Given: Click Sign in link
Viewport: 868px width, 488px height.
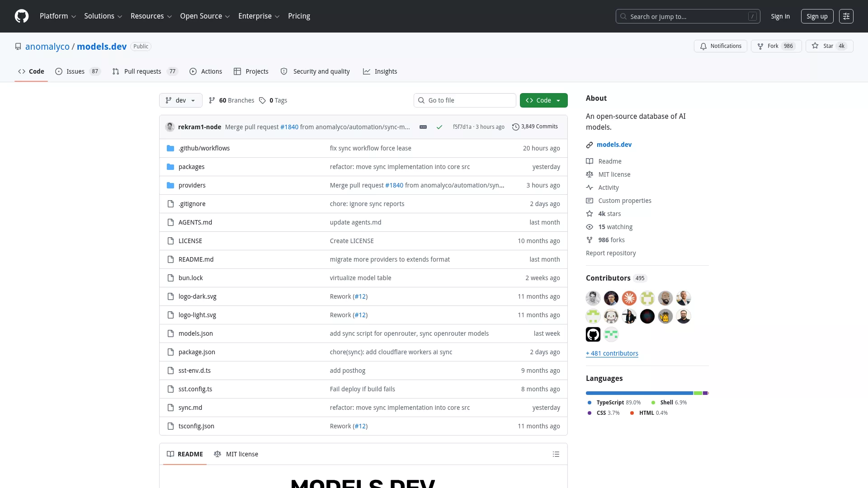Looking at the screenshot, I should pos(780,16).
